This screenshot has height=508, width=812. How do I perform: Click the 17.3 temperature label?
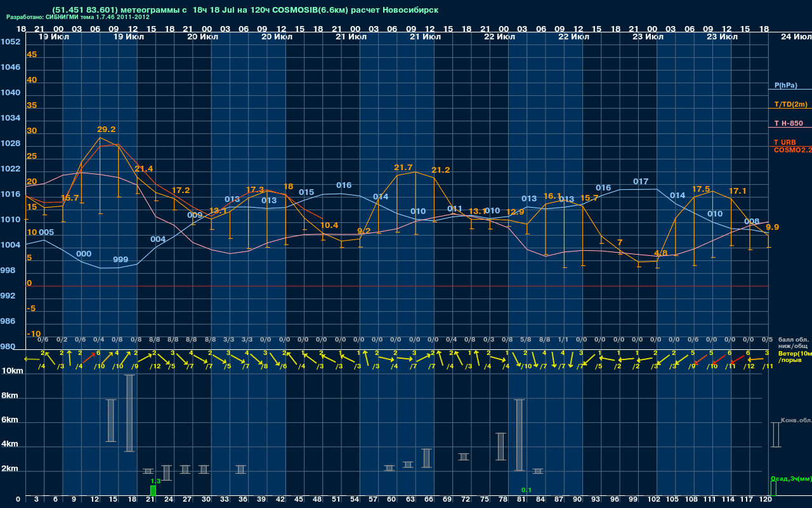[254, 190]
